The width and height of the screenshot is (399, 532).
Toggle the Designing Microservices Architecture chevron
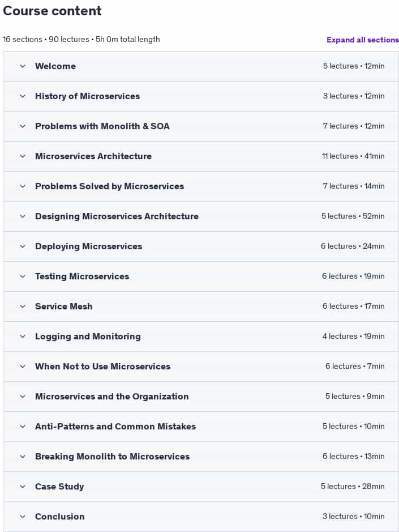(x=23, y=216)
